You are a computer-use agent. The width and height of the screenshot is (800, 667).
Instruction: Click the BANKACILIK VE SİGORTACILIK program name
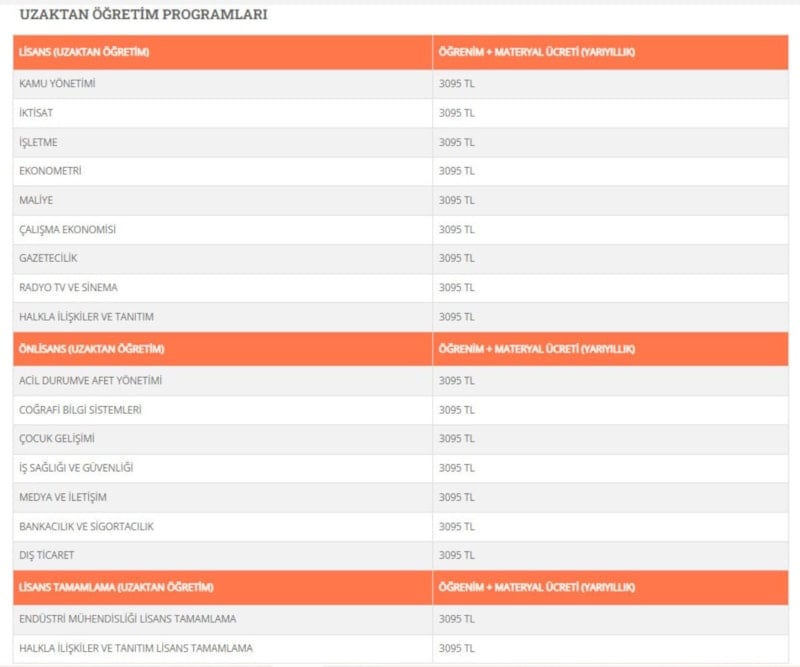(x=86, y=526)
